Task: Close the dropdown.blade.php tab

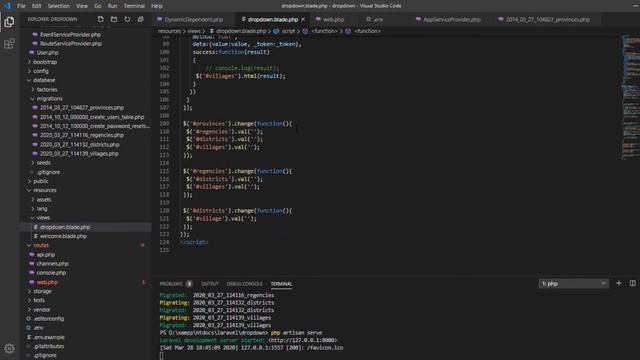Action: click(303, 19)
